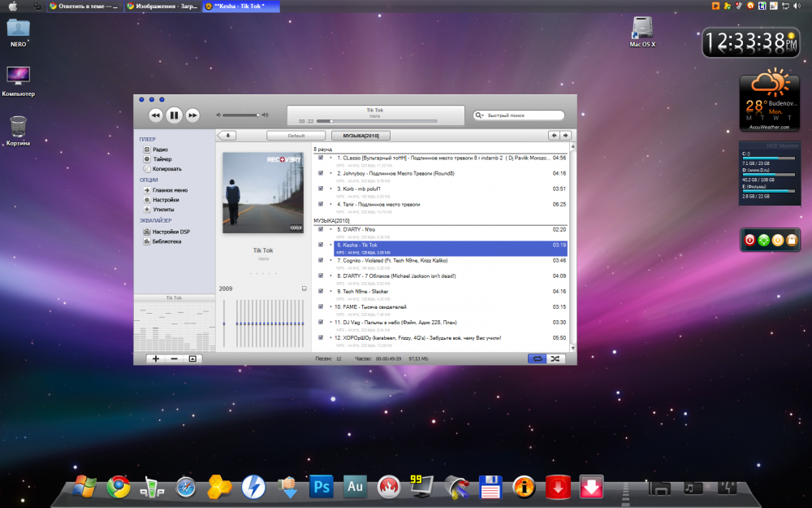Pause playback with the pause button
Screen dimensions: 812x508
click(174, 115)
